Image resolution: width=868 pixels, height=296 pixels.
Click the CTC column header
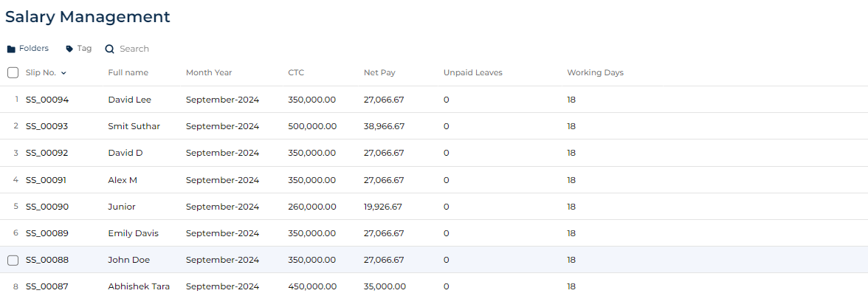[296, 72]
